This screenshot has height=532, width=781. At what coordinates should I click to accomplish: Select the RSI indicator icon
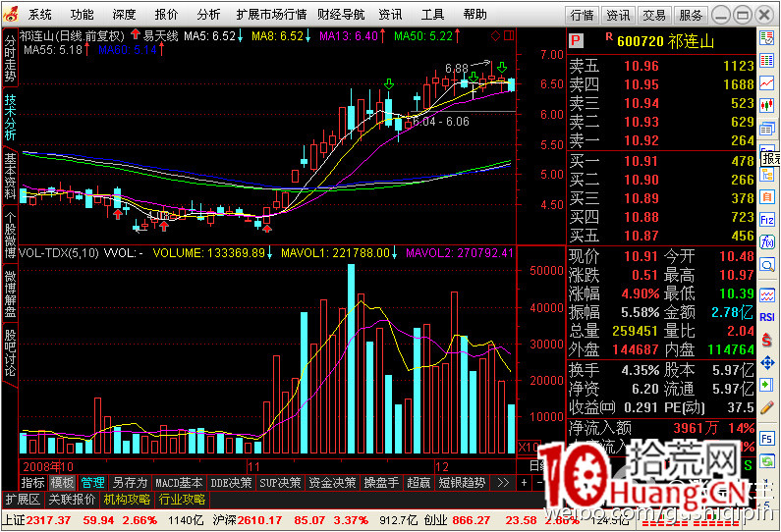pos(767,317)
